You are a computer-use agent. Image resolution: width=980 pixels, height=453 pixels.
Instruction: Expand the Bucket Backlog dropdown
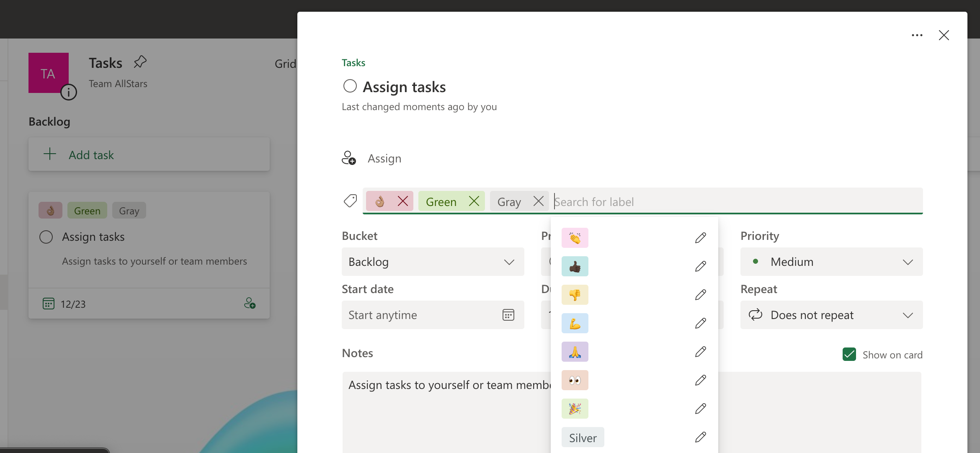coord(433,262)
